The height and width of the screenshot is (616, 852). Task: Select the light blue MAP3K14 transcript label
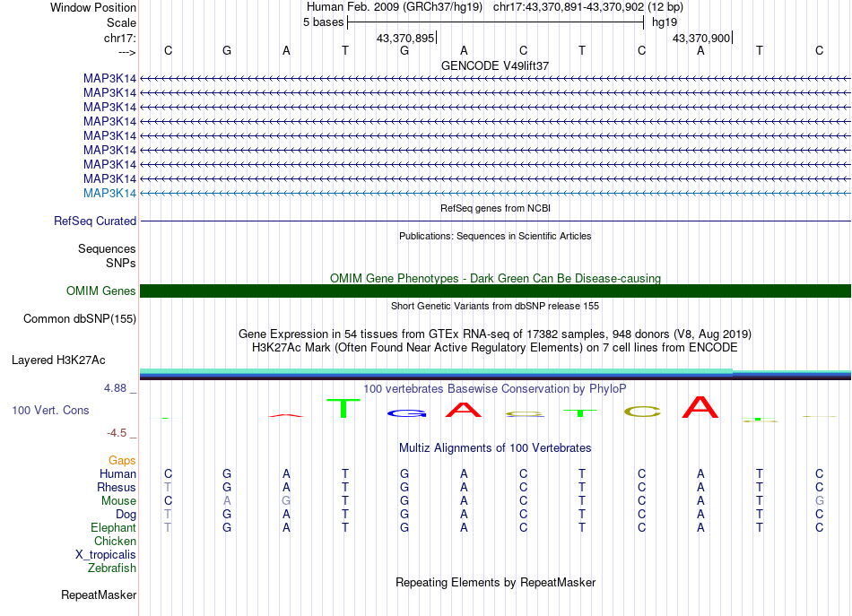click(109, 194)
